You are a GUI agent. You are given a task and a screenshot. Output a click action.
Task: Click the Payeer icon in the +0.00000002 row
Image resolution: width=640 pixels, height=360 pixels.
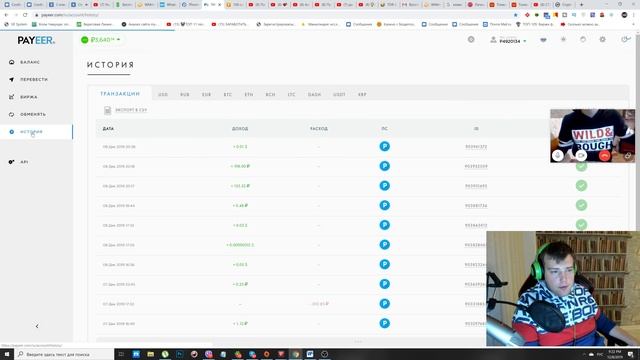pyautogui.click(x=384, y=244)
